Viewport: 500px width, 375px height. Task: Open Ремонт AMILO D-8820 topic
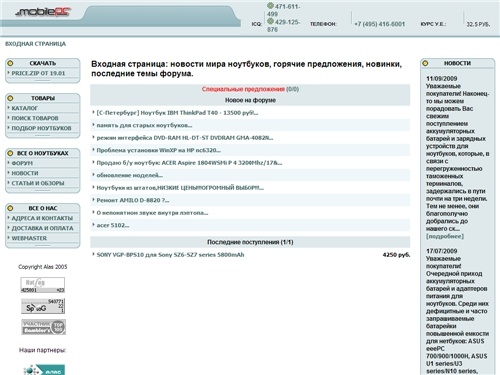133,200
